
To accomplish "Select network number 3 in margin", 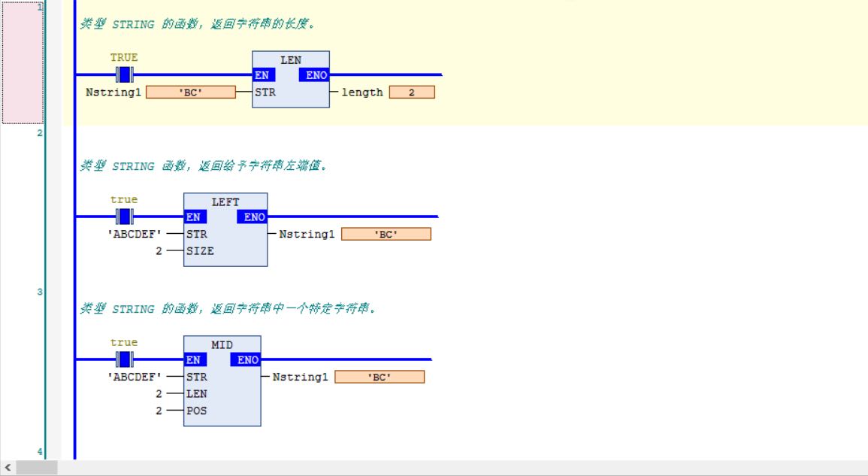I will pyautogui.click(x=39, y=292).
